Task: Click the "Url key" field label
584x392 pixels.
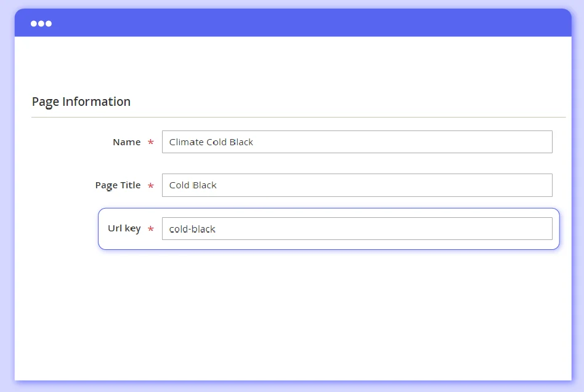Action: (x=124, y=228)
